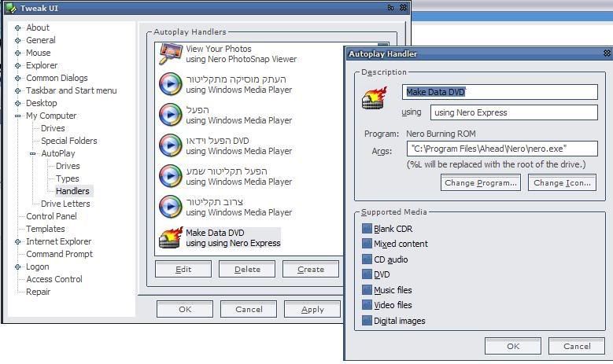Viewport: 613px width, 364px height.
Task: Select the Make Data DVD list entry
Action: click(x=233, y=237)
